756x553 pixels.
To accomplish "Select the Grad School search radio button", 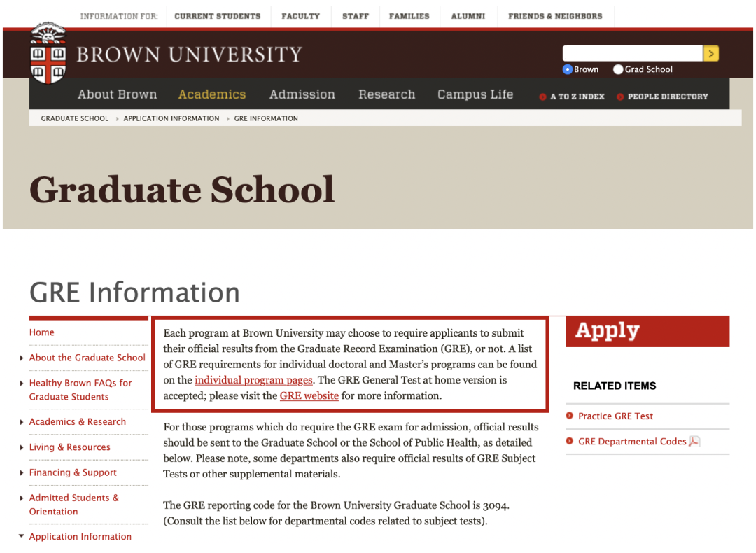I will [x=617, y=69].
